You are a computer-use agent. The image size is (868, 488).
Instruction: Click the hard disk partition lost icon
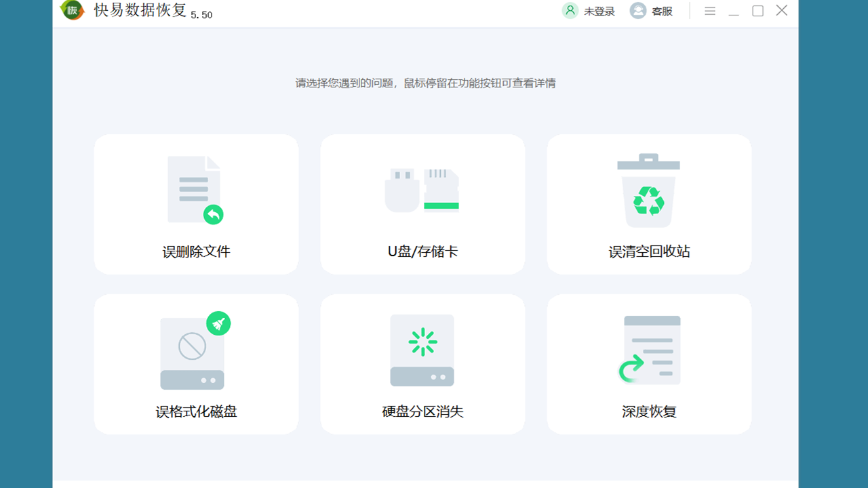coord(422,350)
